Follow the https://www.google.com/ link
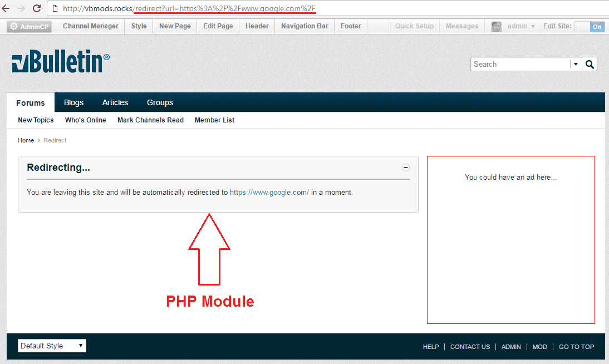 coord(269,192)
